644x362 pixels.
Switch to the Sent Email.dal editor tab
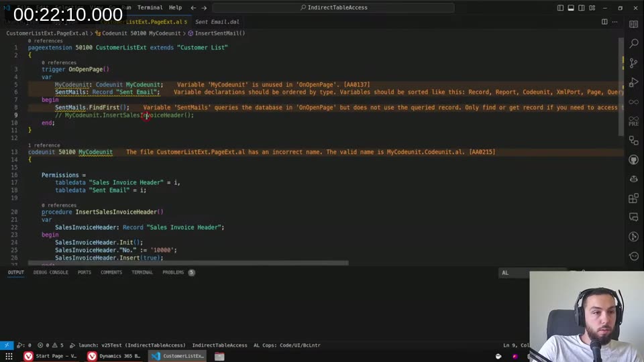pos(217,21)
